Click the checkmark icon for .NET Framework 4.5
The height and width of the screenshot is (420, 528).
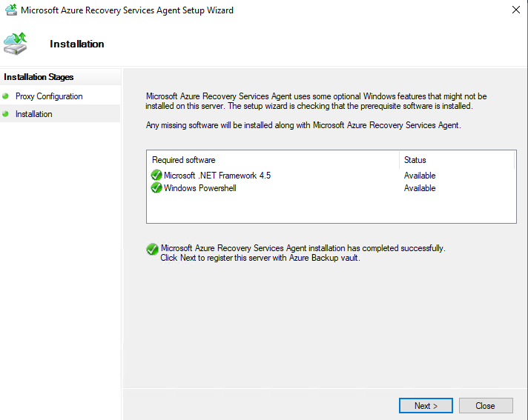click(156, 176)
